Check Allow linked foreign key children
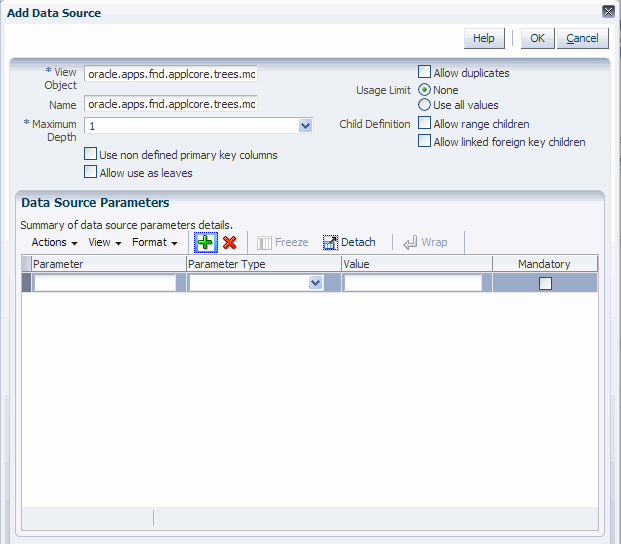Image resolution: width=621 pixels, height=544 pixels. click(424, 141)
